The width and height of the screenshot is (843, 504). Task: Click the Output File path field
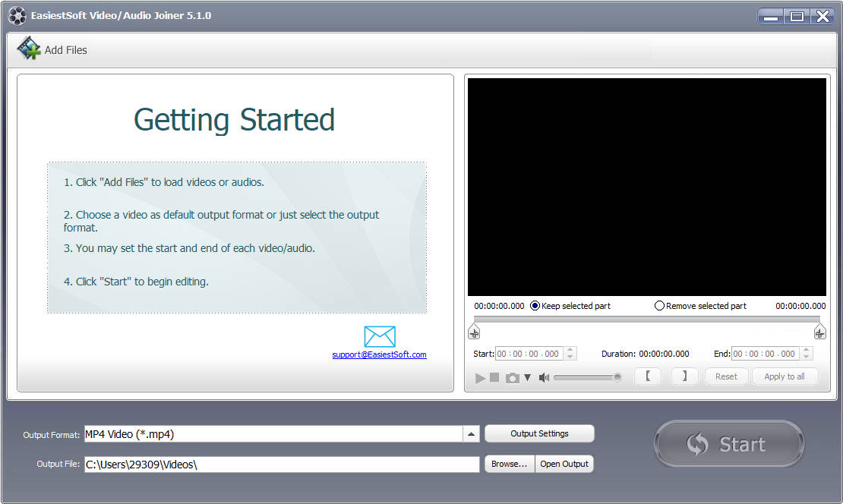point(281,465)
